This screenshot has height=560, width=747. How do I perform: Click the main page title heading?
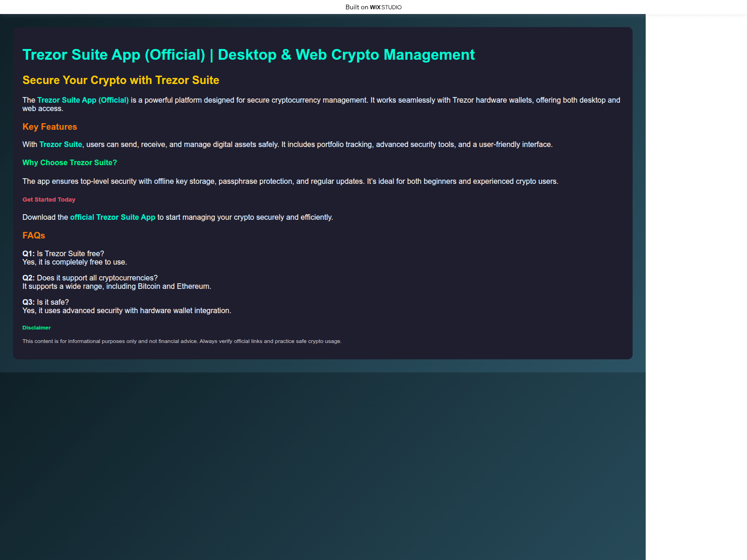(x=248, y=55)
